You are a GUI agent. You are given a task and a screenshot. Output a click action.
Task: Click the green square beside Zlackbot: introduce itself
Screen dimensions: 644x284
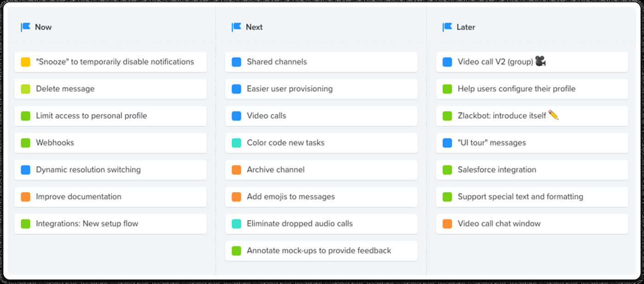coord(447,116)
